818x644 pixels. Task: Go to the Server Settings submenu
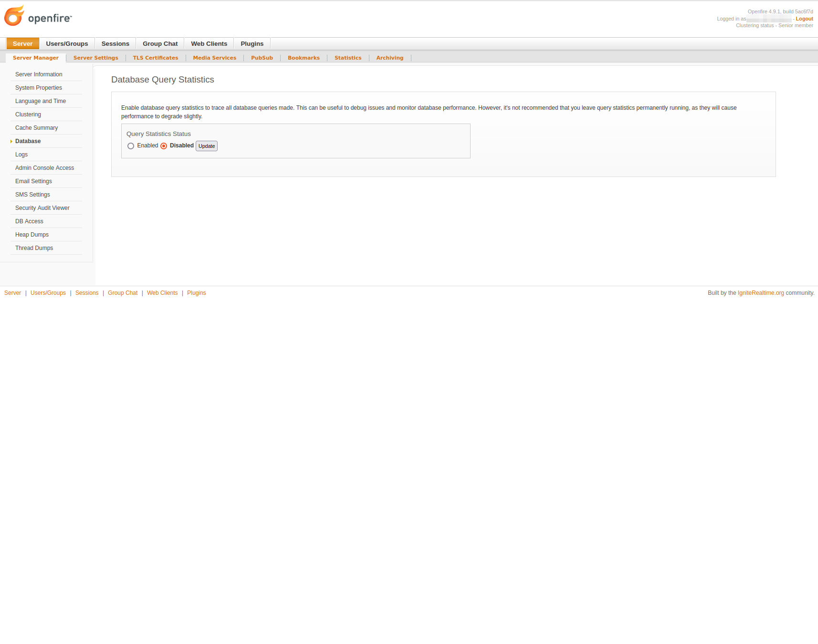click(x=95, y=58)
